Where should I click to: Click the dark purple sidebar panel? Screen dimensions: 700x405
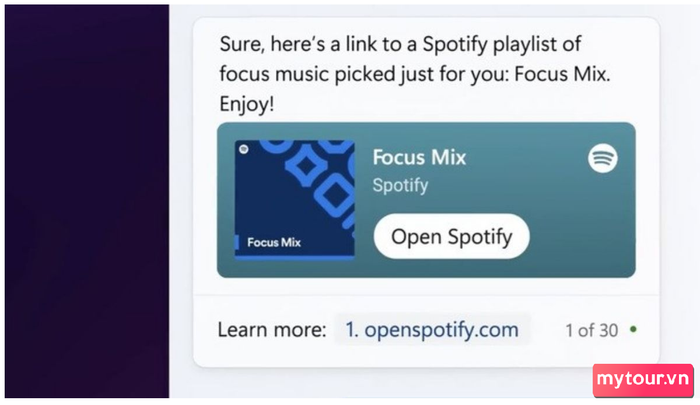click(87, 201)
